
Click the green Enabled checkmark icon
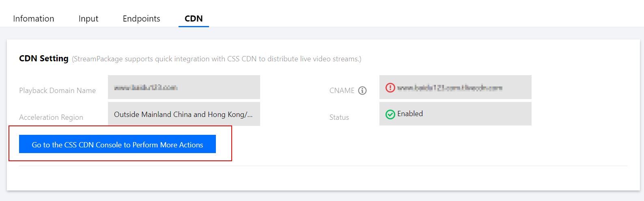[x=390, y=115]
